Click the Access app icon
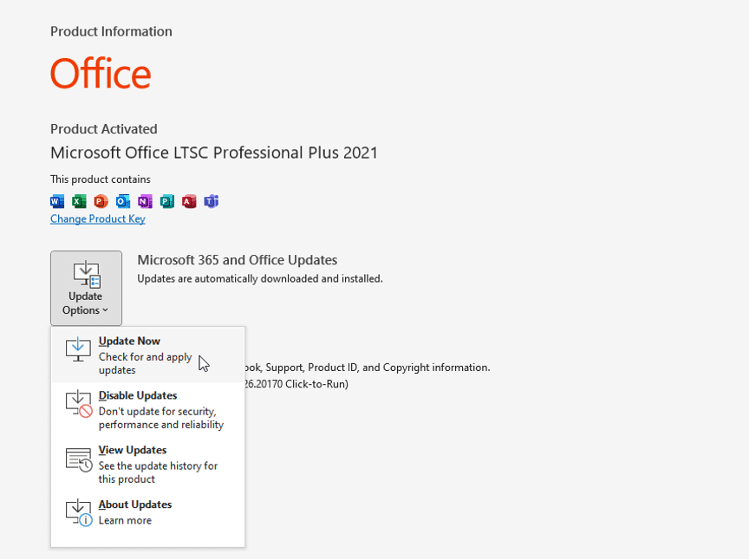749x560 pixels. coord(189,202)
